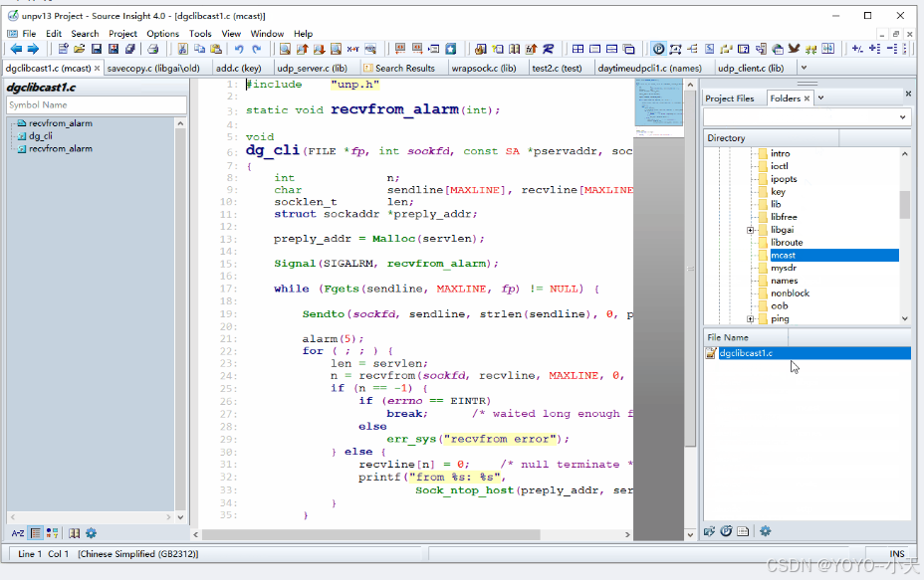The width and height of the screenshot is (924, 581).
Task: Click the open book toolbar icon
Action: click(x=514, y=49)
